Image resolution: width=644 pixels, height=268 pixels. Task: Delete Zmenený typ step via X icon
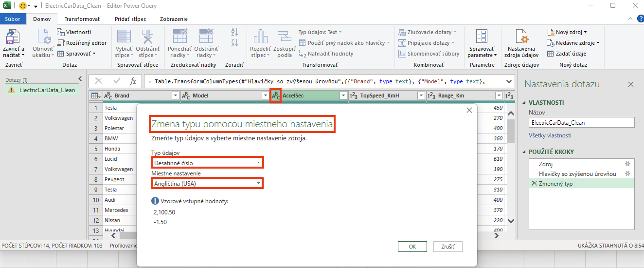tap(534, 184)
